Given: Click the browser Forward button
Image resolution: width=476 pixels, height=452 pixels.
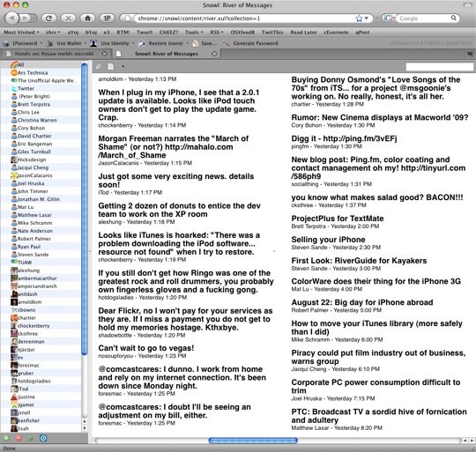Looking at the screenshot, I should click(26, 19).
